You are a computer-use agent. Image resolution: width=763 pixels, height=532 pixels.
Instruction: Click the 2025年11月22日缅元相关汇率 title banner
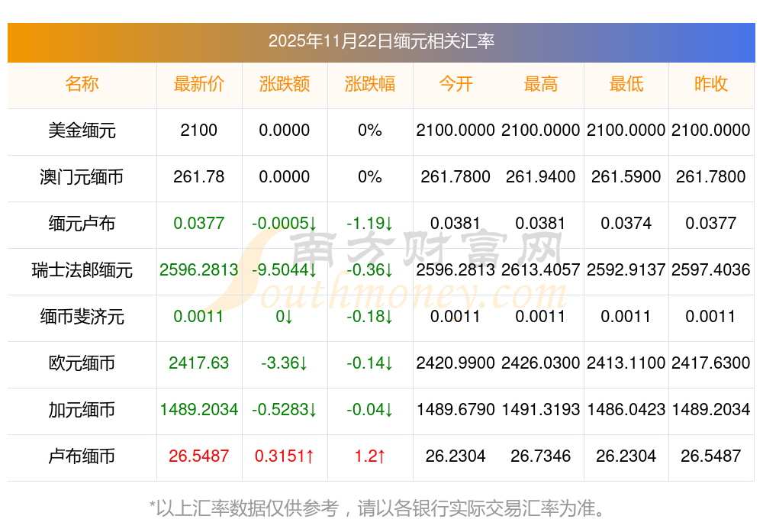[x=381, y=40]
